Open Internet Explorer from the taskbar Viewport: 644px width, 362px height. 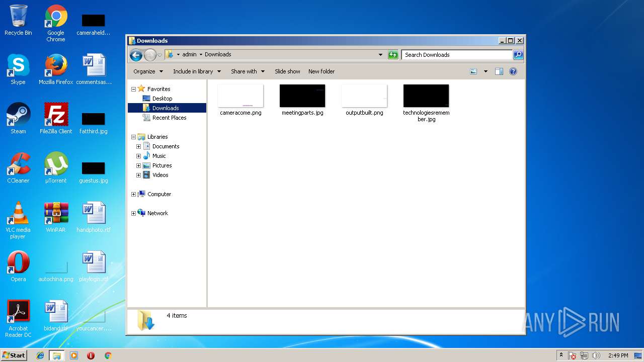click(40, 355)
